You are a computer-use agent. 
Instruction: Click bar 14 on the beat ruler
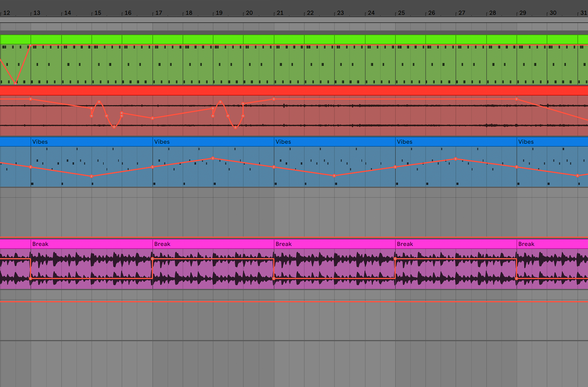click(67, 13)
